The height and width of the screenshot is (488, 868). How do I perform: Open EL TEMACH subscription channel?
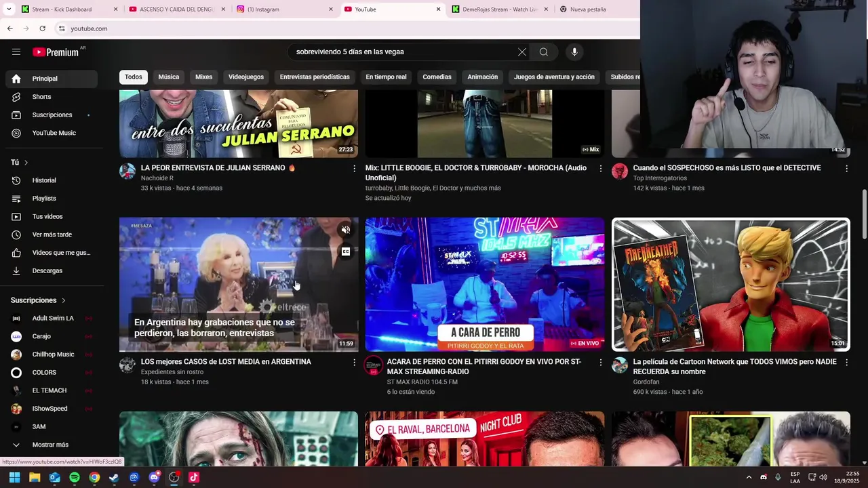[52, 390]
